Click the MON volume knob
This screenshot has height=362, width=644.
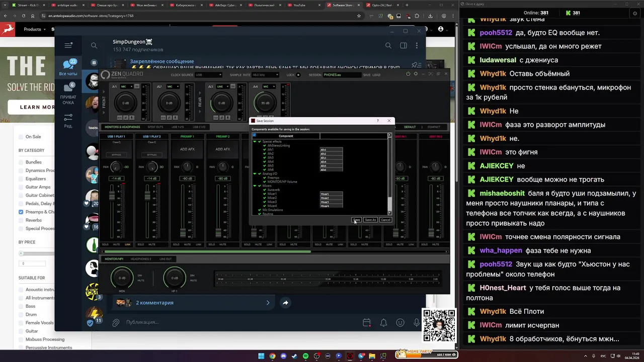click(122, 278)
